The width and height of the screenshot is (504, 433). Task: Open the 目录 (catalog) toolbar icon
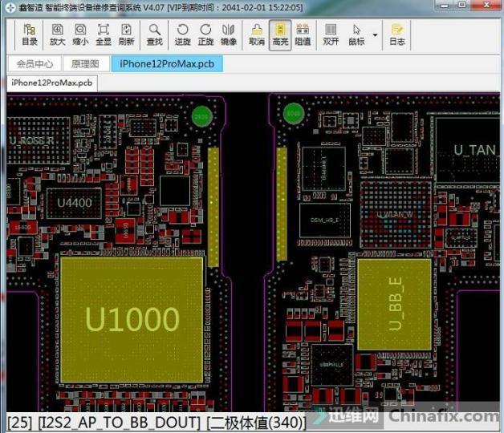click(x=30, y=34)
